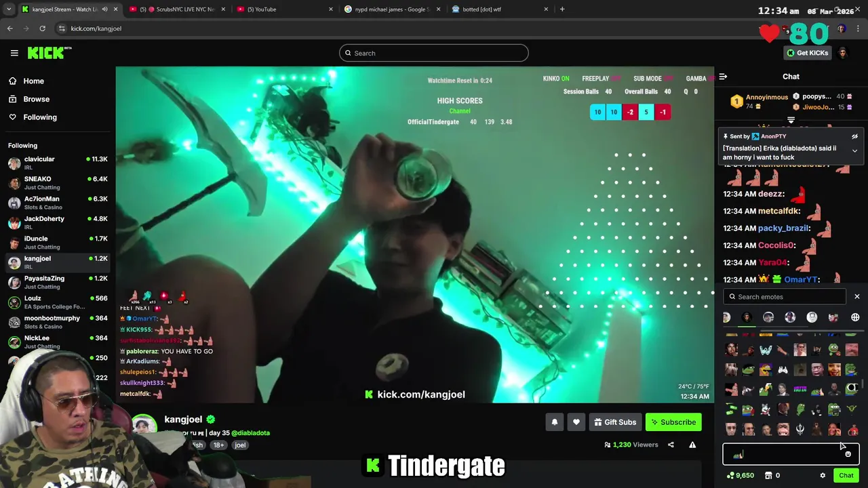868x488 pixels.
Task: Open iDuncle channel in following list
Action: tap(58, 242)
